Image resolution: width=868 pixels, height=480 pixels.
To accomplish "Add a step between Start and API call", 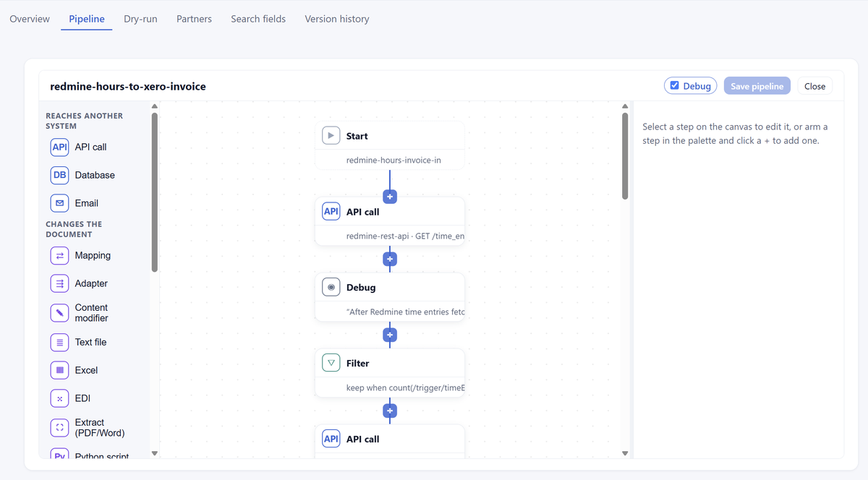I will click(x=390, y=197).
